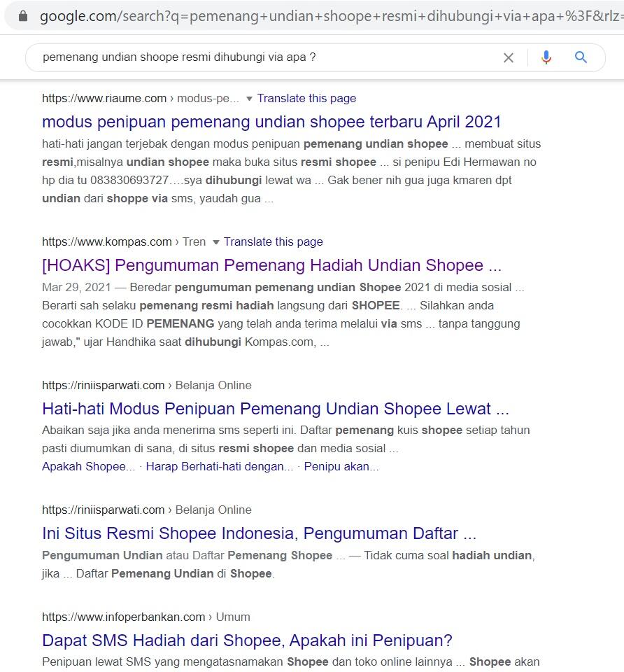Click the snippet 'Penipuan lewat SMS yang mengatasnamakan'
This screenshot has height=672, width=624.
click(x=163, y=661)
